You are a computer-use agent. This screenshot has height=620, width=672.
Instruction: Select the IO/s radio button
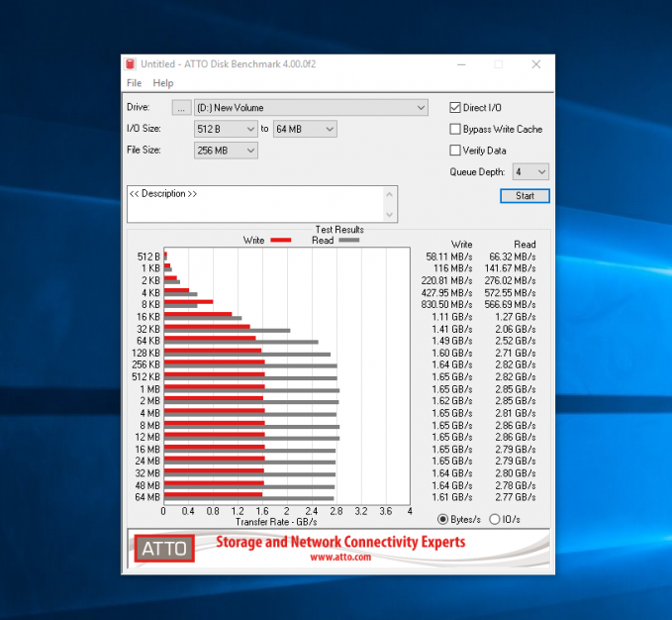tap(495, 519)
